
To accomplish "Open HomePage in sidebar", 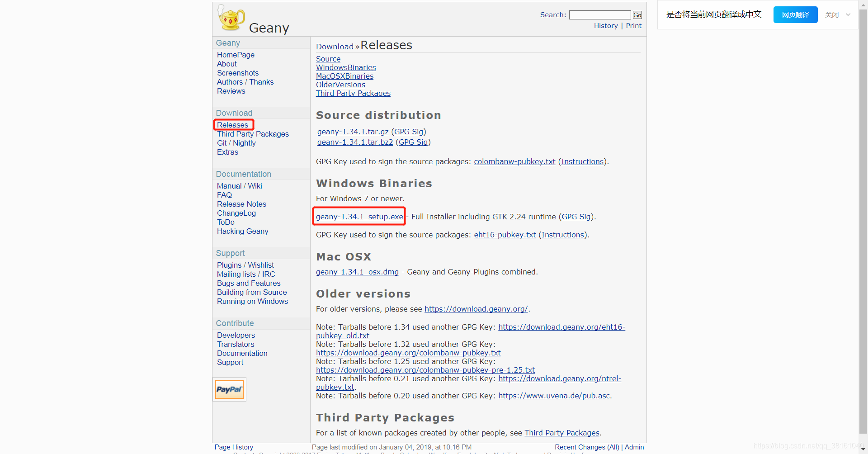I will click(236, 55).
